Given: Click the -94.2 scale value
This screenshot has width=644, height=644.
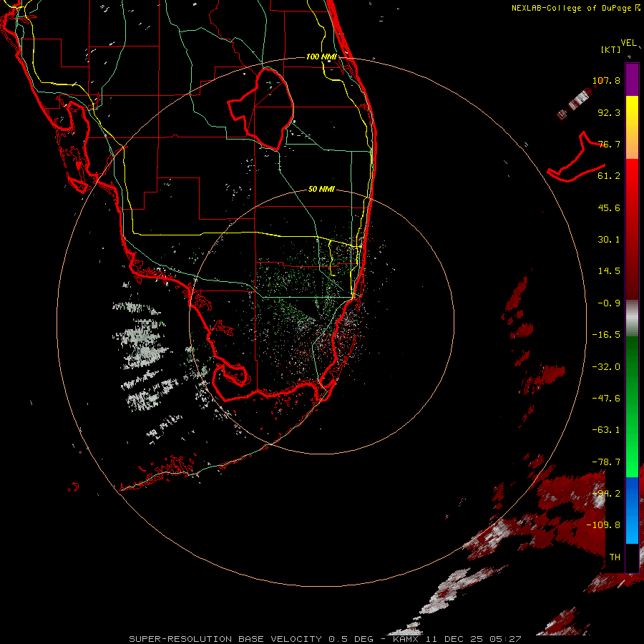Looking at the screenshot, I should 606,494.
